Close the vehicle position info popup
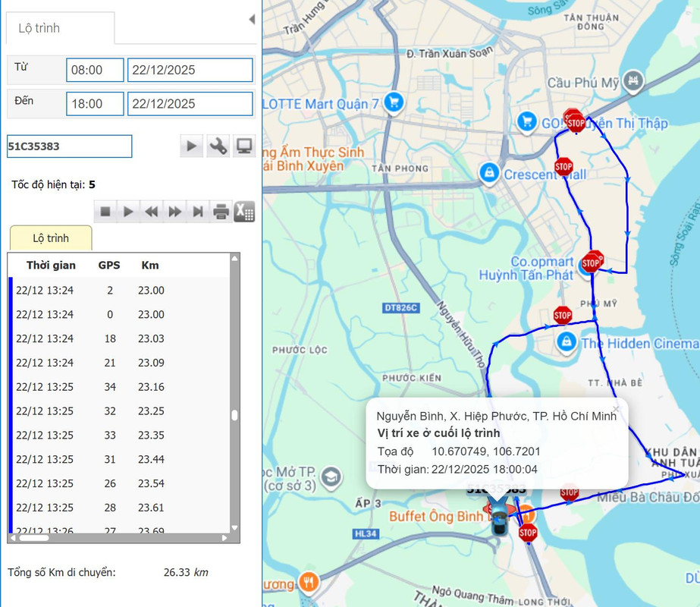This screenshot has width=700, height=607. pos(617,409)
